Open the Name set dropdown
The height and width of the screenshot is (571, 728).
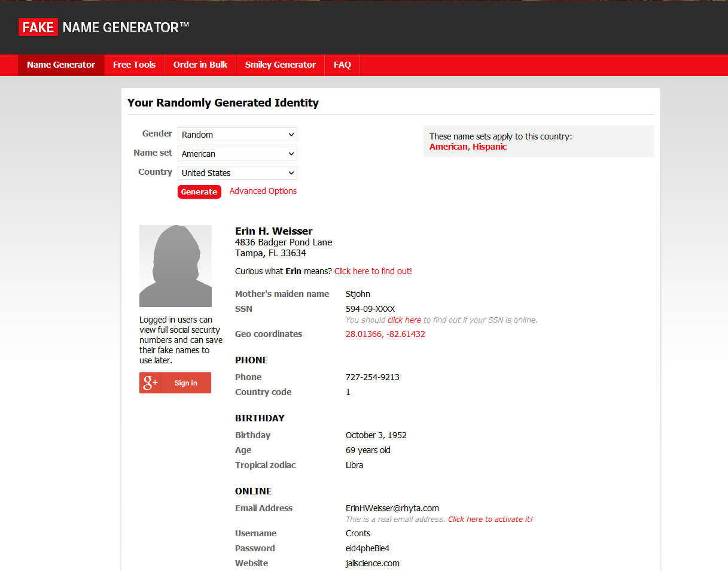coord(237,154)
